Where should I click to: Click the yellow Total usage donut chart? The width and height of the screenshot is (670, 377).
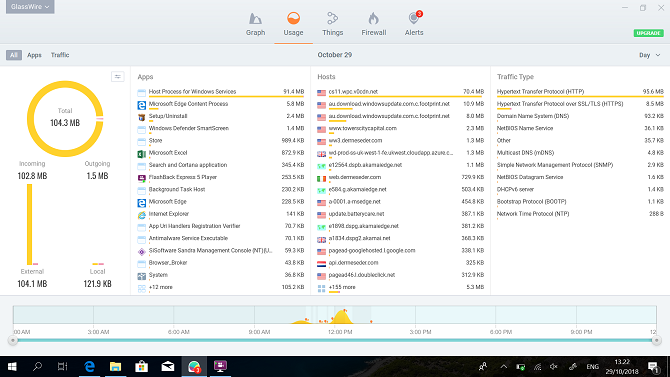(65, 118)
